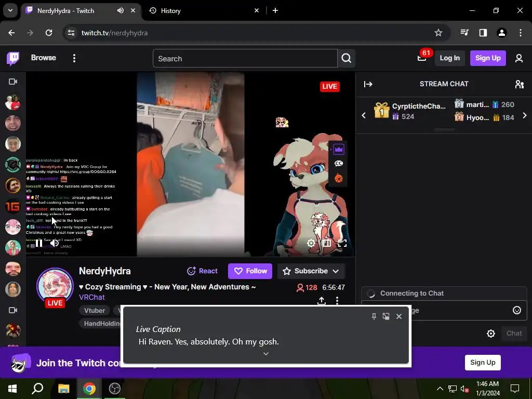The image size is (532, 399).
Task: Click the NerdyHydra channel avatar
Action: 55,286
